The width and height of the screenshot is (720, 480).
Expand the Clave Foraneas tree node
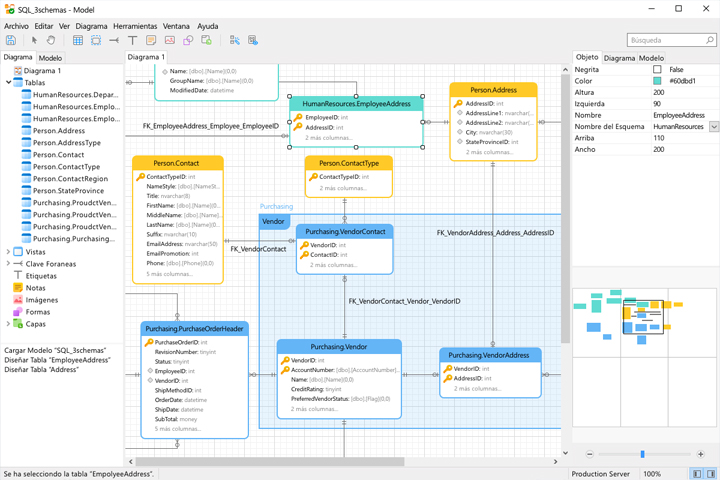8,264
